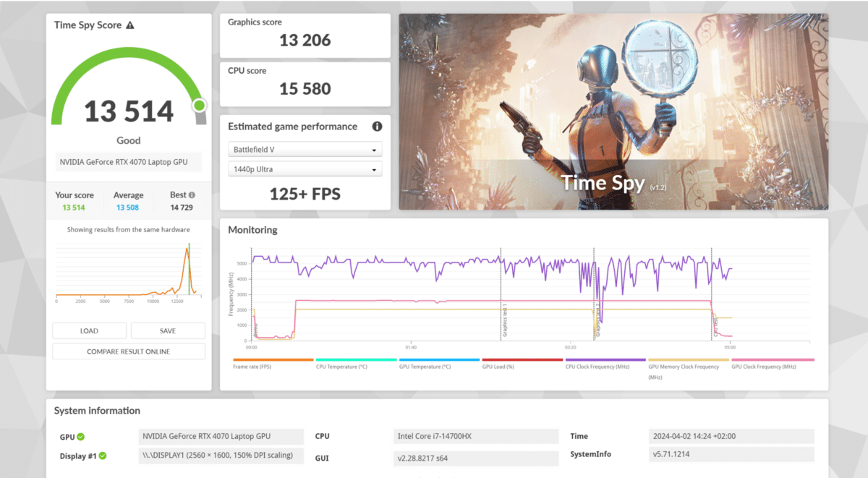Click the info icon next to Best
The image size is (868, 478).
point(192,195)
